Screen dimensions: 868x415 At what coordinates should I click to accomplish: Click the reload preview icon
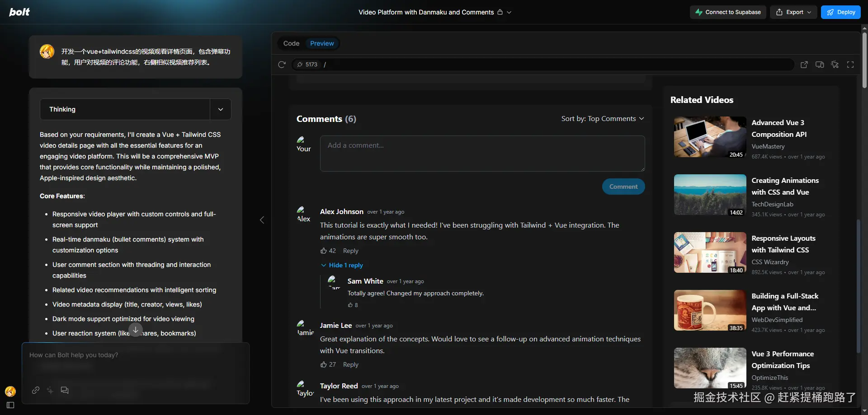pos(282,65)
